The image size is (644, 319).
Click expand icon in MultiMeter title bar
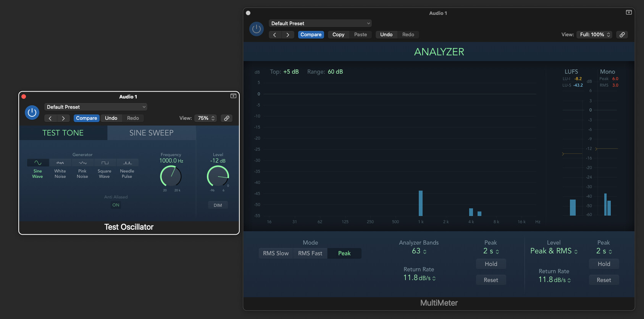[629, 13]
